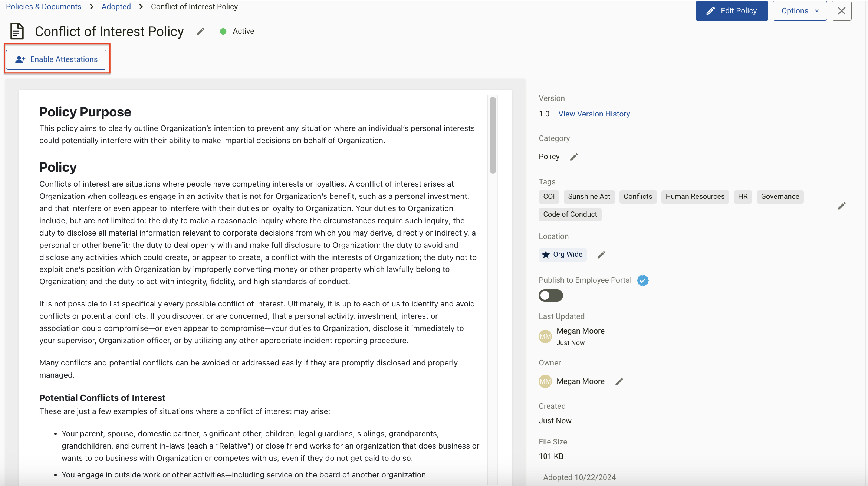Click verified badge beside Publish to Employee Portal

[x=643, y=280]
